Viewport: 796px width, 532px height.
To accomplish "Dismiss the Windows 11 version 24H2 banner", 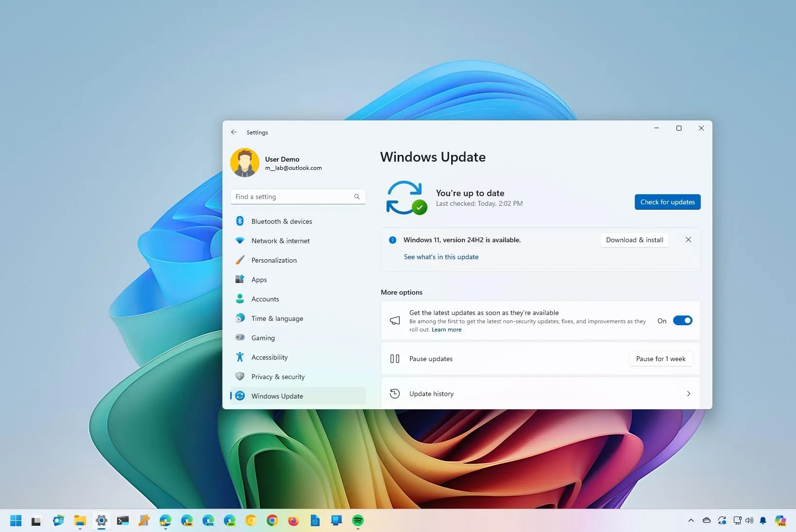I will 688,239.
